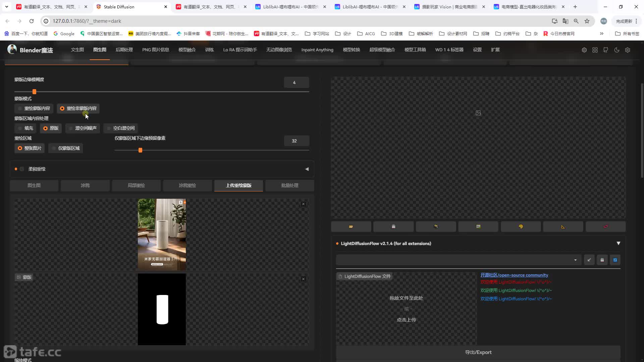
Task: Open the gear settings icon in header
Action: click(x=628, y=50)
